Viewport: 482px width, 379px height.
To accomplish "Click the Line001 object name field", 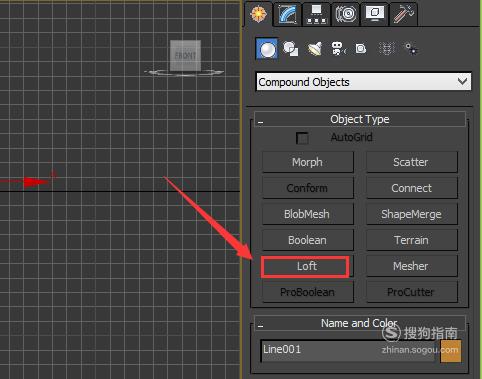I will (348, 350).
